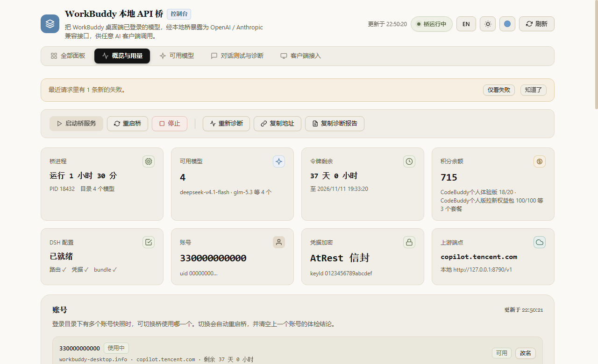Click the sparkle icon beside 可用模型 tab
Image resolution: width=598 pixels, height=364 pixels.
pyautogui.click(x=163, y=56)
